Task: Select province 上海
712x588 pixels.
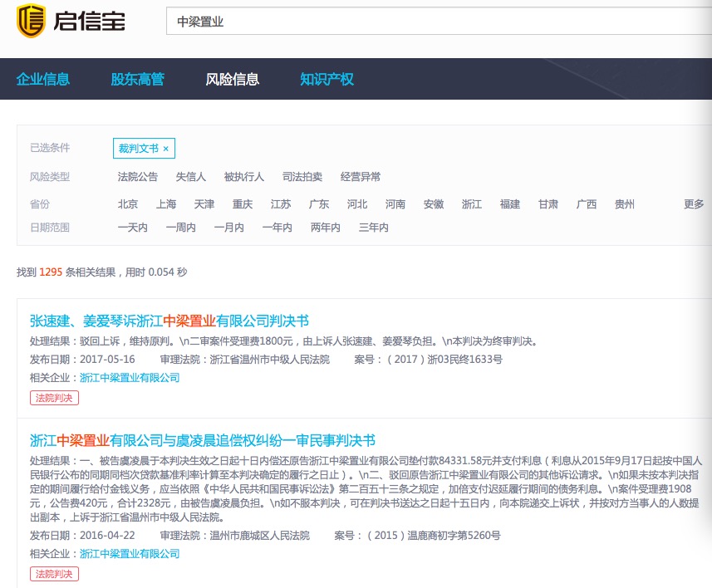Action: (x=165, y=203)
